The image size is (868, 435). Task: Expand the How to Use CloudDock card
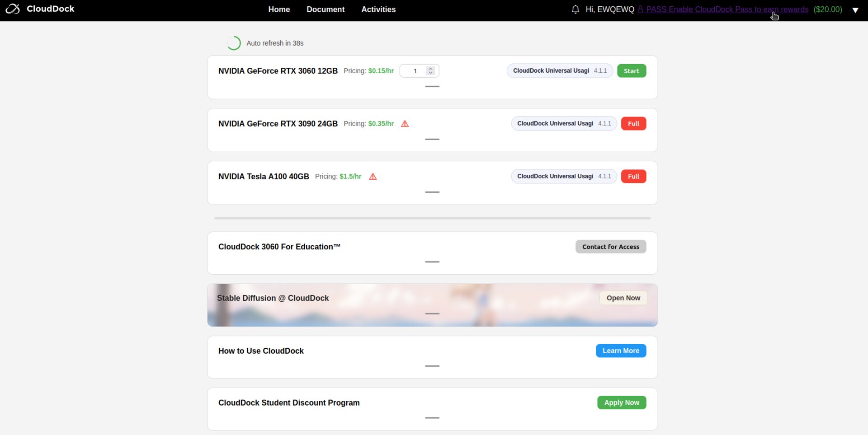(x=432, y=366)
